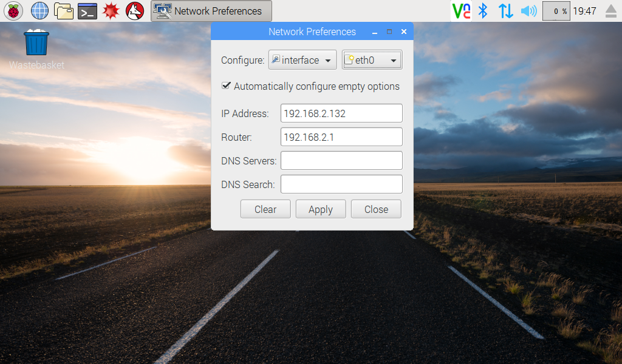
Task: Click the IP Address field
Action: [x=341, y=113]
